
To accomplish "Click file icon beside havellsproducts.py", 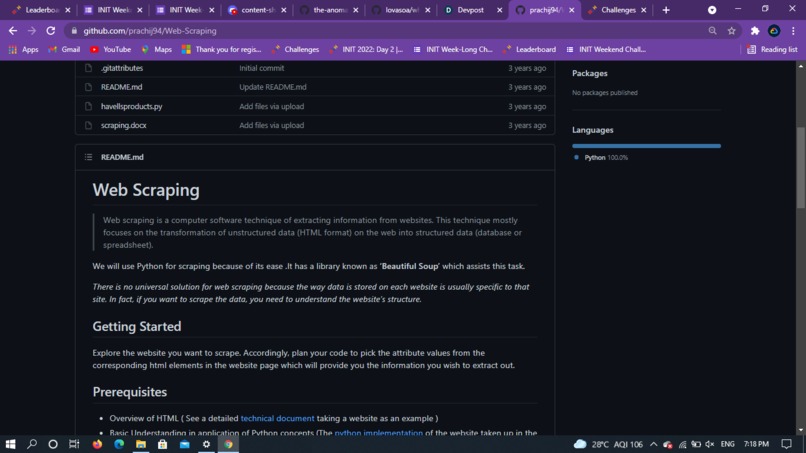I will coord(88,106).
